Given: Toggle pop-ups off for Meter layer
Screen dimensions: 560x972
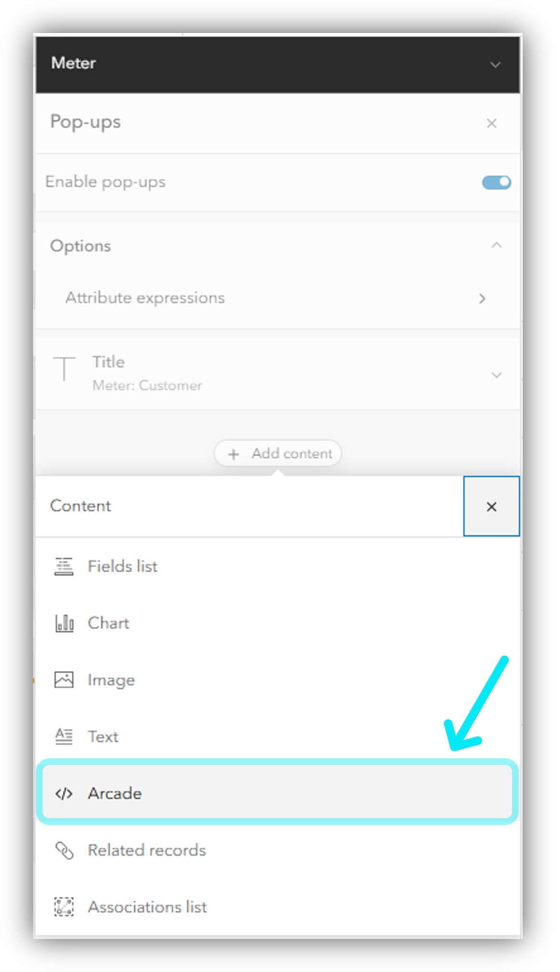Looking at the screenshot, I should [495, 182].
